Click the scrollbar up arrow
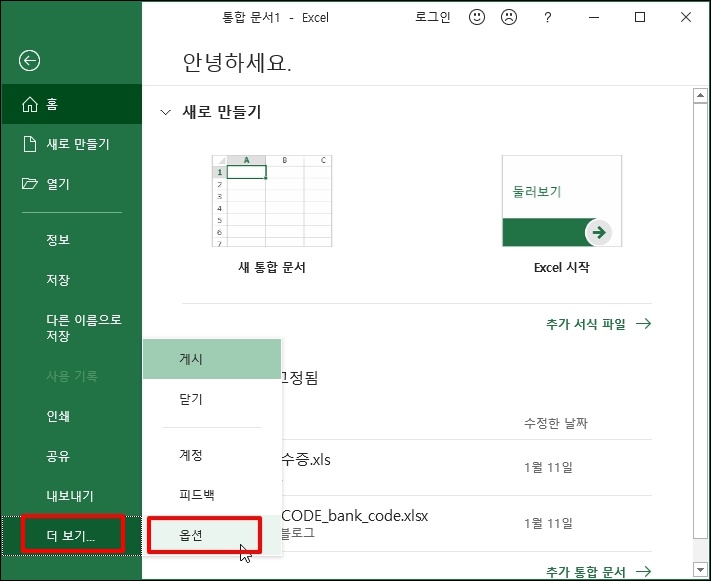Viewport: 711px width, 581px height. [700, 95]
